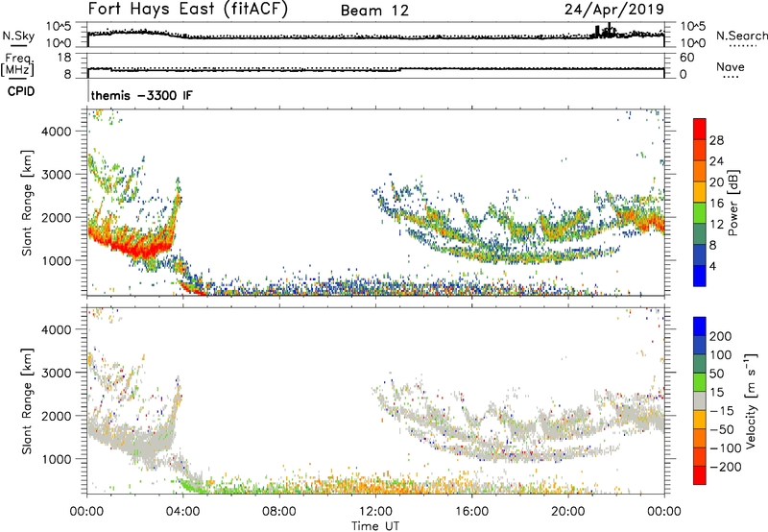Click the date '24/Apr/2019'
768x532 pixels.
614,10
